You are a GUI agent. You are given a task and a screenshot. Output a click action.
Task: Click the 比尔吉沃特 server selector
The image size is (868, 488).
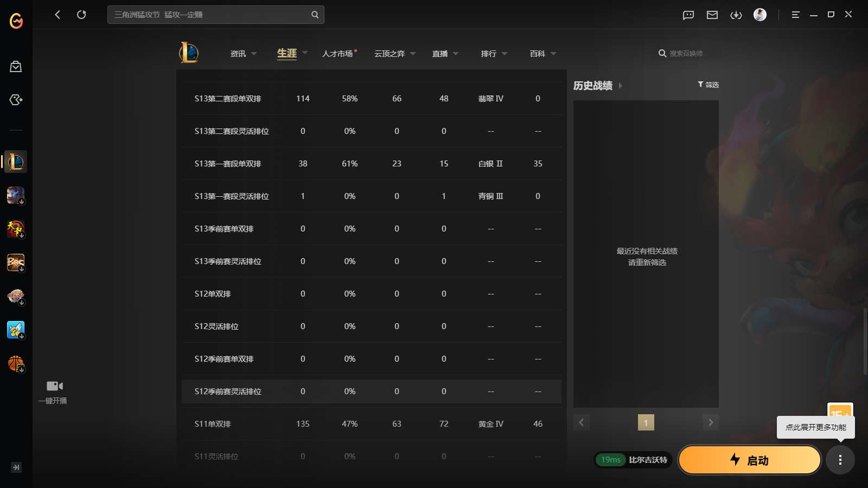point(648,460)
